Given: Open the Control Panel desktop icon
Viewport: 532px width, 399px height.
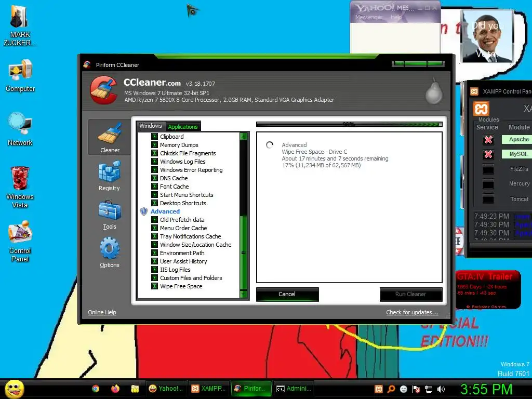Looking at the screenshot, I should coord(20,241).
